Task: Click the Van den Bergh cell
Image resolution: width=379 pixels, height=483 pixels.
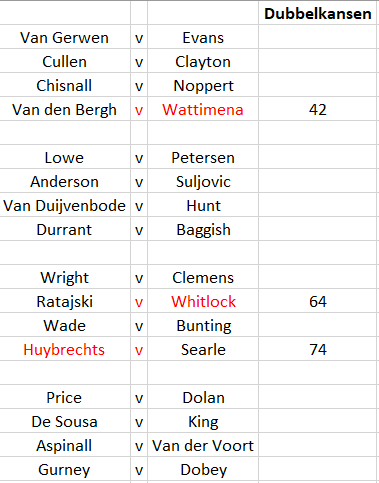Action: pos(65,109)
